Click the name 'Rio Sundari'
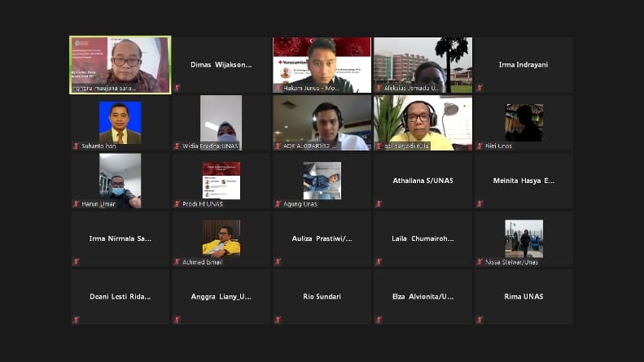This screenshot has width=644, height=362. (x=322, y=296)
